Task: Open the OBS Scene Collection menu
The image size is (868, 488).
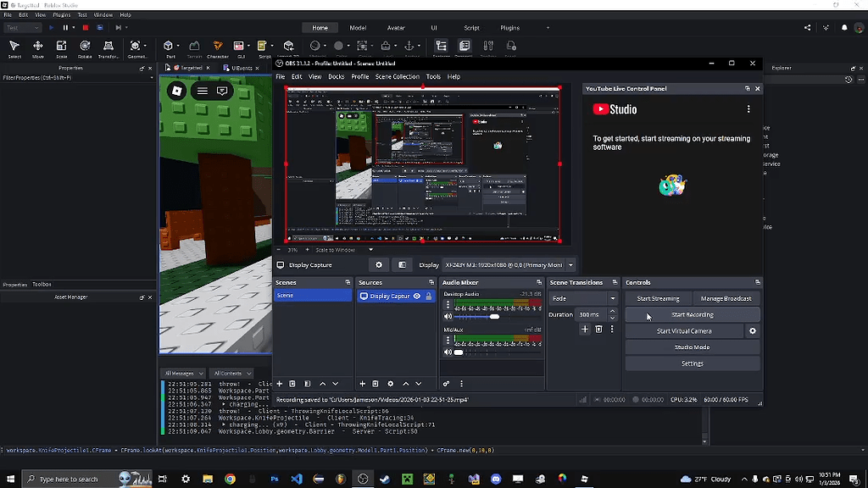Action: click(397, 77)
